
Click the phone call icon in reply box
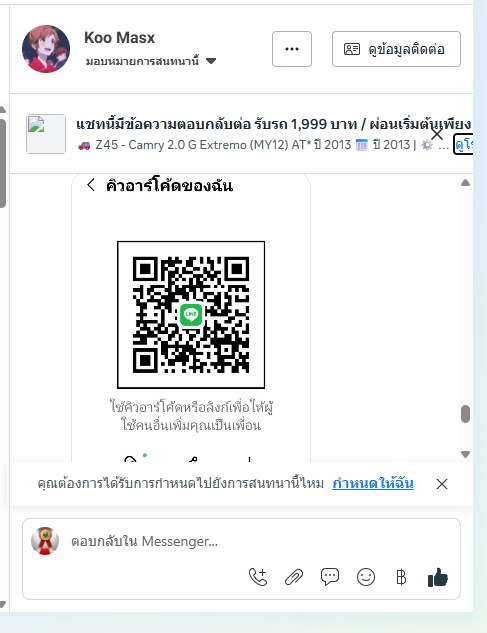(x=258, y=576)
